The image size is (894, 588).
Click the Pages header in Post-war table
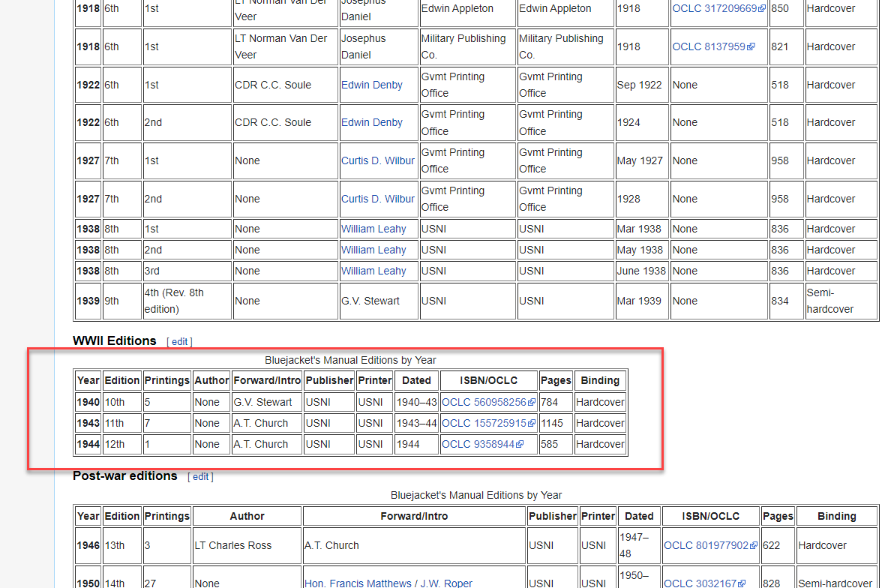(x=778, y=516)
